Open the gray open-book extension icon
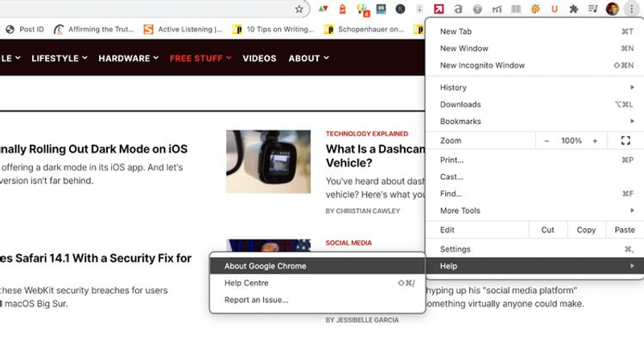 coord(516,9)
